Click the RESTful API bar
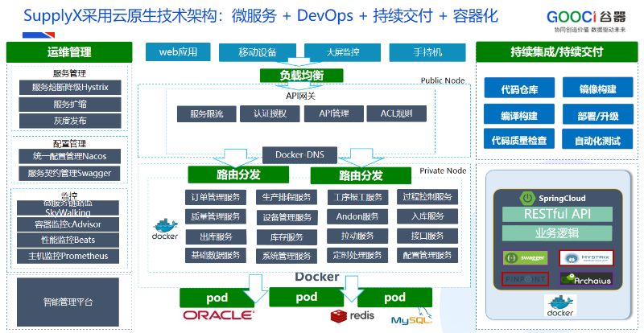644x333 pixels. tap(556, 215)
